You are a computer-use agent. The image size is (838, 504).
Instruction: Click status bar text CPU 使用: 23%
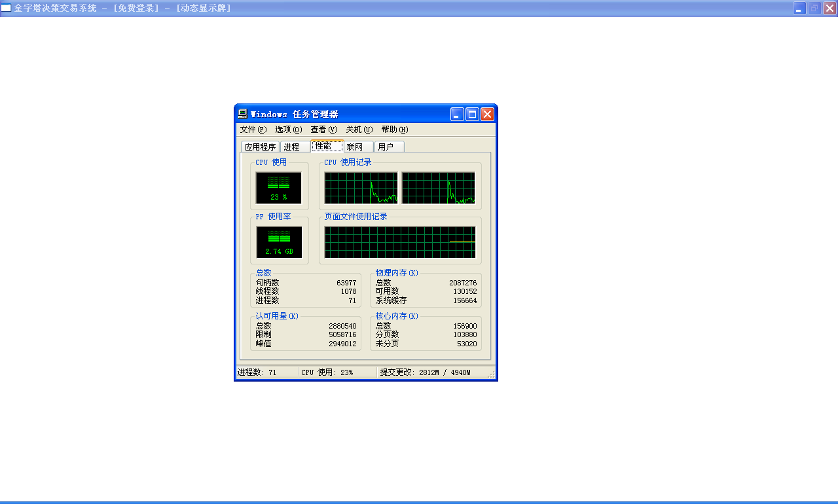pyautogui.click(x=327, y=372)
